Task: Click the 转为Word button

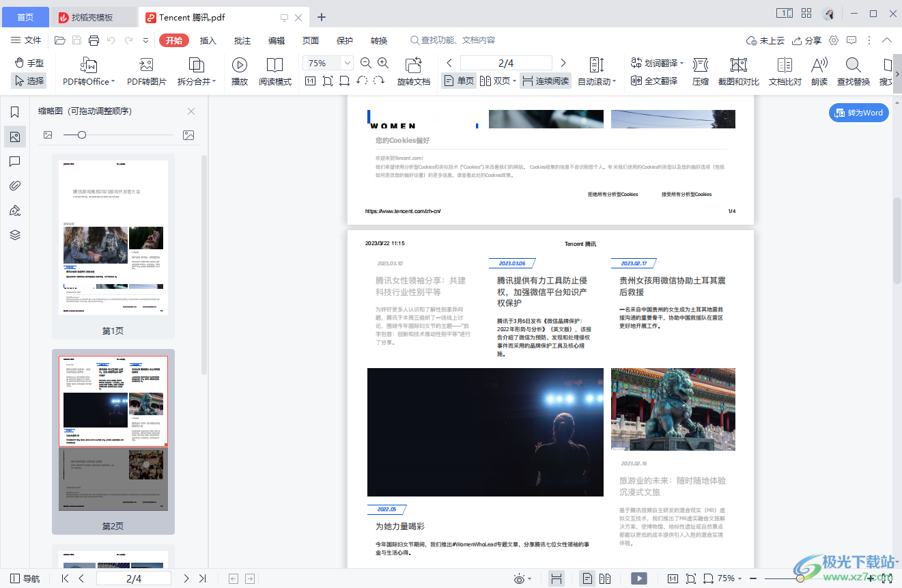Action: tap(859, 113)
